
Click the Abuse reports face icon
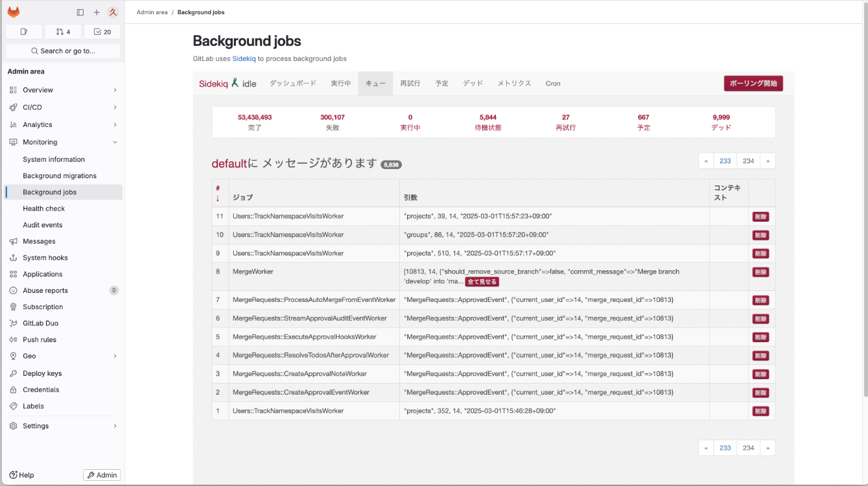[x=14, y=290]
